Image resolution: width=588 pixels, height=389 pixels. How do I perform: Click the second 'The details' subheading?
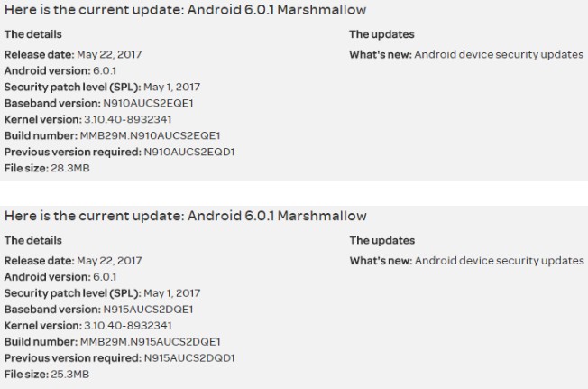(x=33, y=240)
